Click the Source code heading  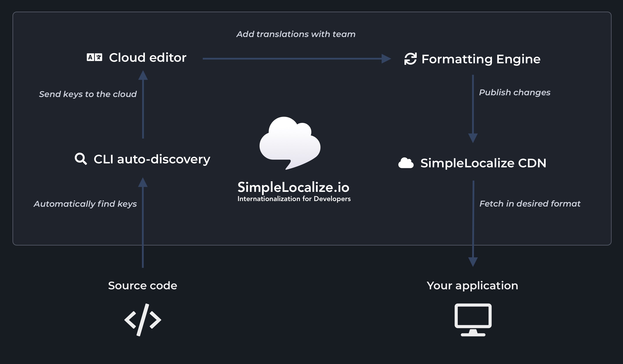[143, 285]
